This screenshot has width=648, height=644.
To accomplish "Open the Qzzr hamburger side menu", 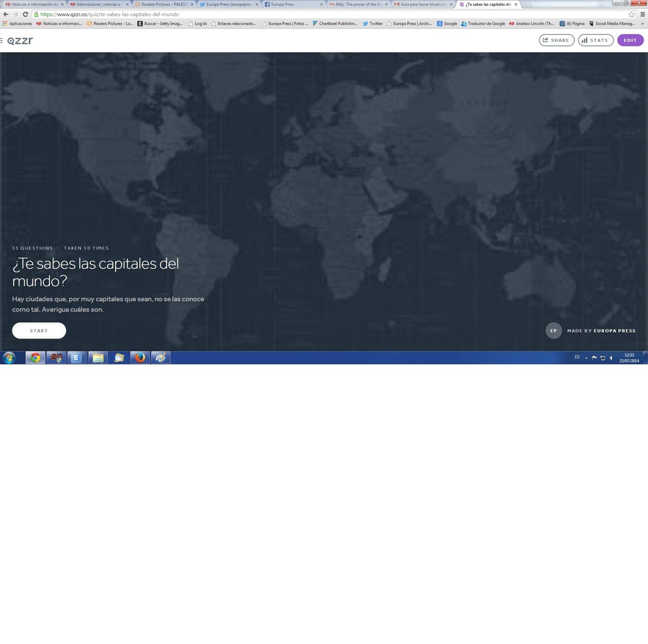I will point(2,40).
